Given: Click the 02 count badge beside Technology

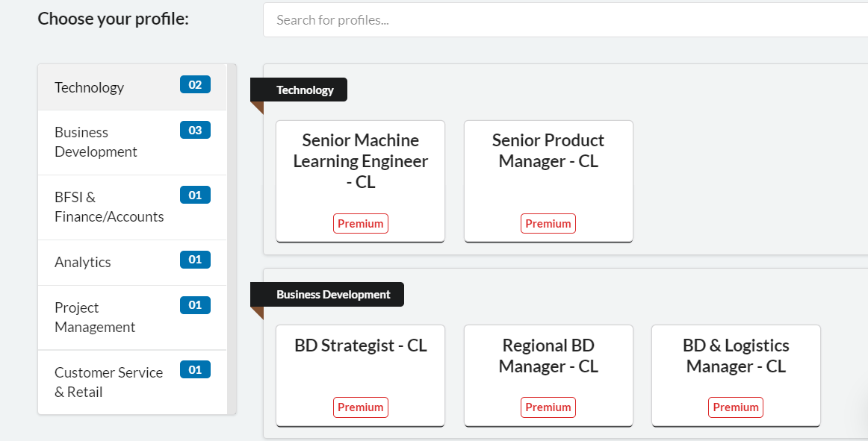Looking at the screenshot, I should (195, 84).
